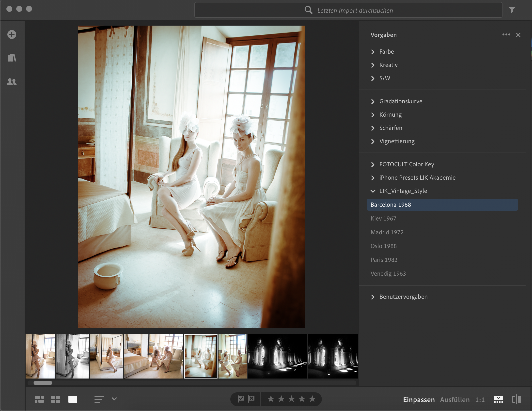Apply the Venedig 1963 preset
This screenshot has height=411, width=532.
tap(388, 274)
